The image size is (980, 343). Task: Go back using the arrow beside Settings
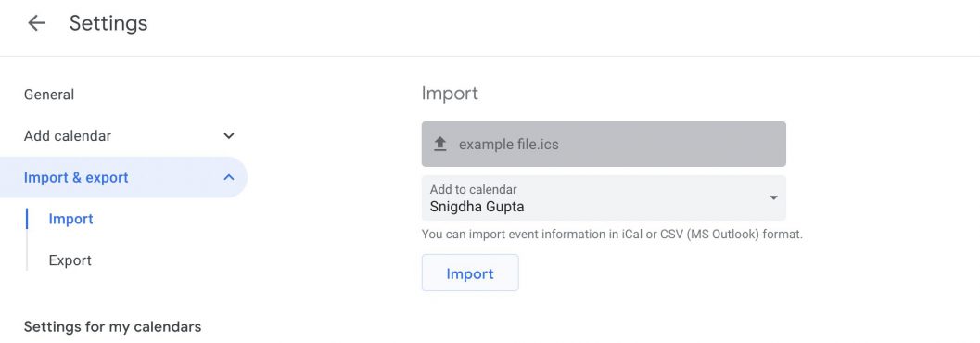(x=36, y=23)
